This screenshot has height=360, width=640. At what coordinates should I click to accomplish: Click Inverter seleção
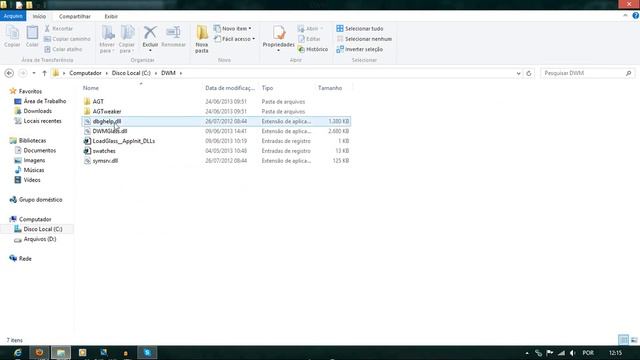(360, 49)
